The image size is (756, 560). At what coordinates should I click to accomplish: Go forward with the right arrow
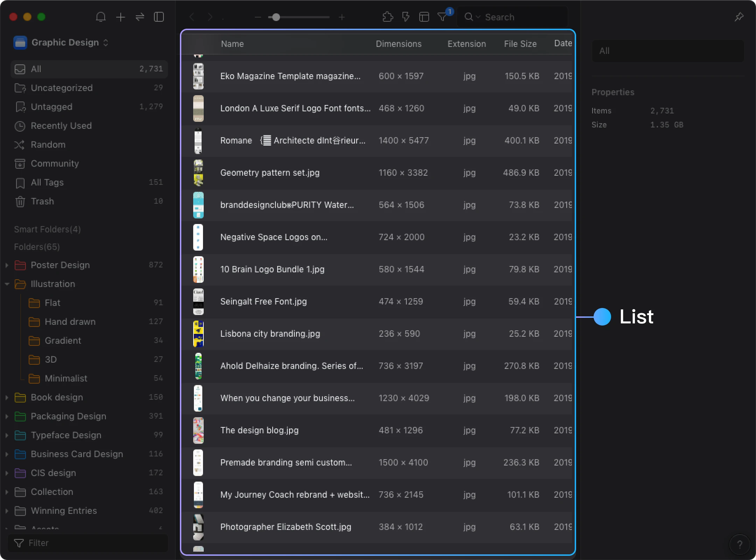pyautogui.click(x=210, y=17)
